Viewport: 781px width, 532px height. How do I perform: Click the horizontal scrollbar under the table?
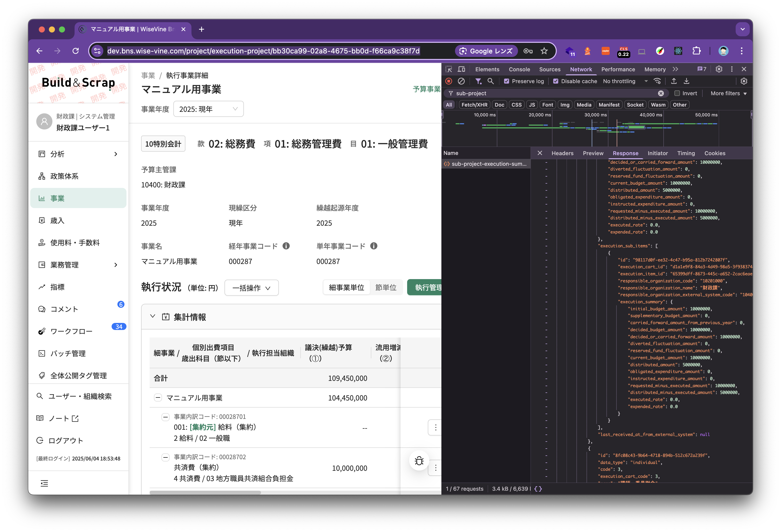(x=205, y=492)
